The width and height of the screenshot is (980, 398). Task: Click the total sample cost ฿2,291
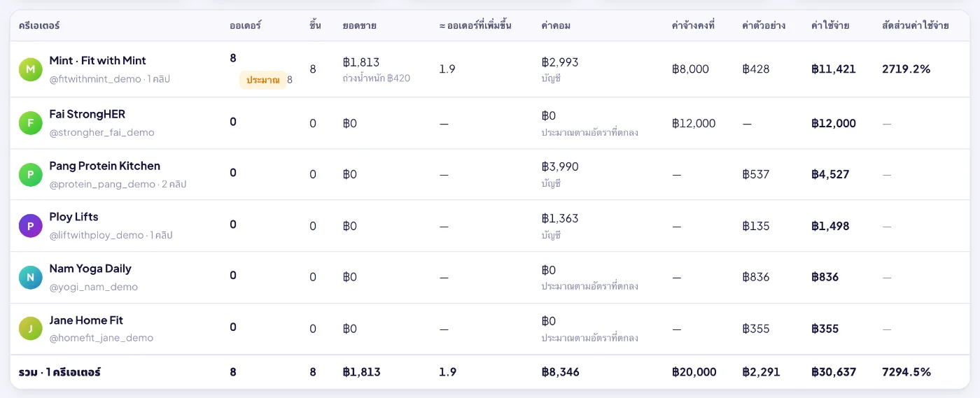coord(761,372)
